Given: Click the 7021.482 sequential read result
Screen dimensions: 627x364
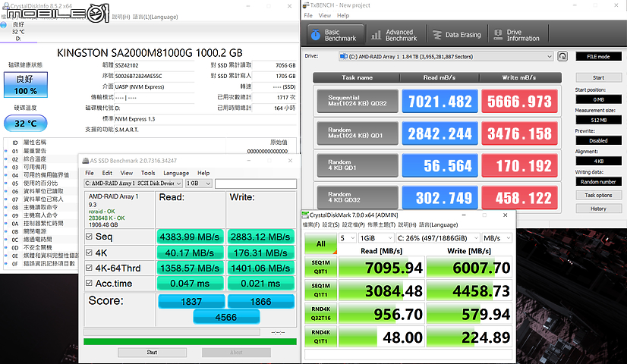Looking at the screenshot, I should pos(440,101).
